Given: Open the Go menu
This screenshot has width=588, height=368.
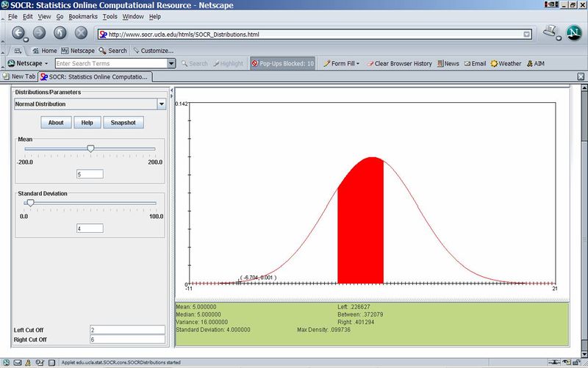Looking at the screenshot, I should [x=60, y=16].
